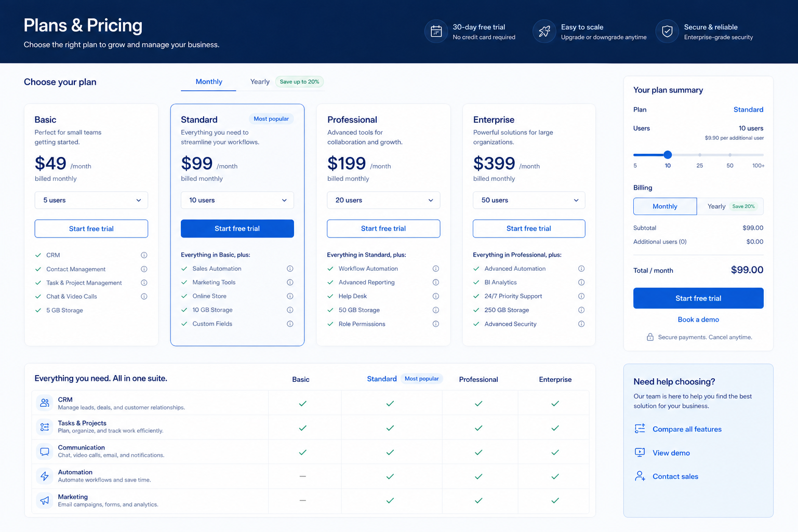Click the Enterprise column header in table
The image size is (798, 532).
coord(555,379)
